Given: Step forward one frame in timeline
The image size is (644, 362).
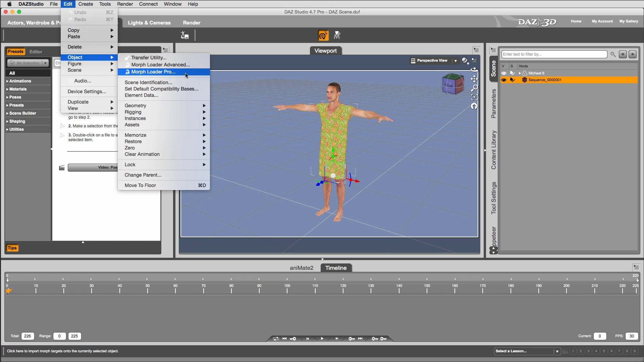Looking at the screenshot, I should click(337, 339).
